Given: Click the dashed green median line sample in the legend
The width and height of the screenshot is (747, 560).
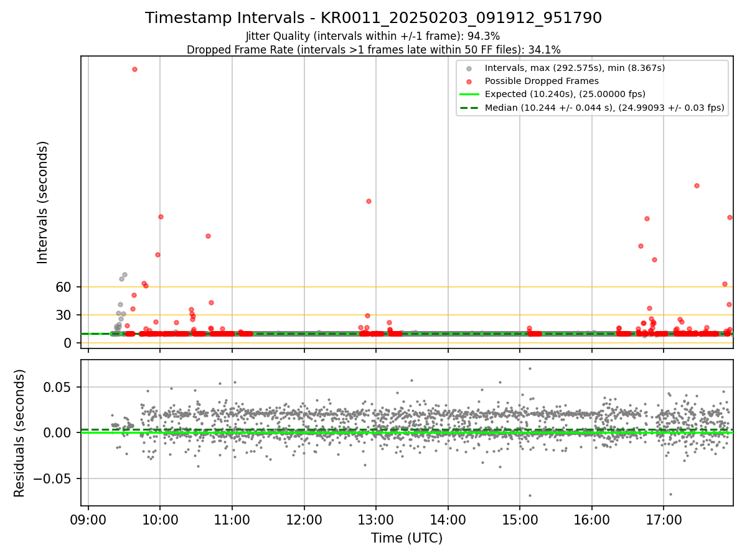Looking at the screenshot, I should tap(469, 108).
